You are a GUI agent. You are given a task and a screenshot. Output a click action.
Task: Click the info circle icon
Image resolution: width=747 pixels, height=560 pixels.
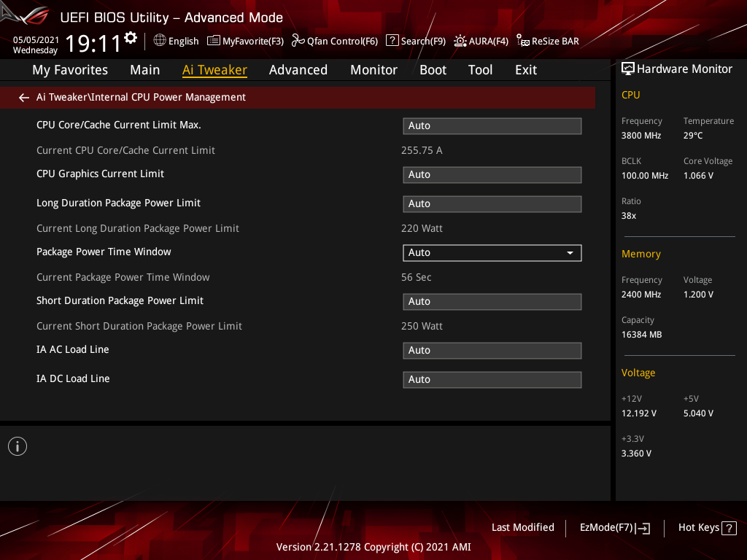(18, 446)
